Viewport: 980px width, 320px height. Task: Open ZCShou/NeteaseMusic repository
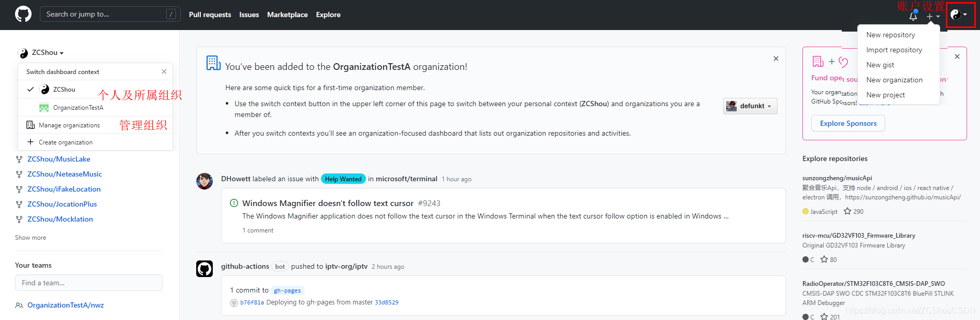(65, 174)
